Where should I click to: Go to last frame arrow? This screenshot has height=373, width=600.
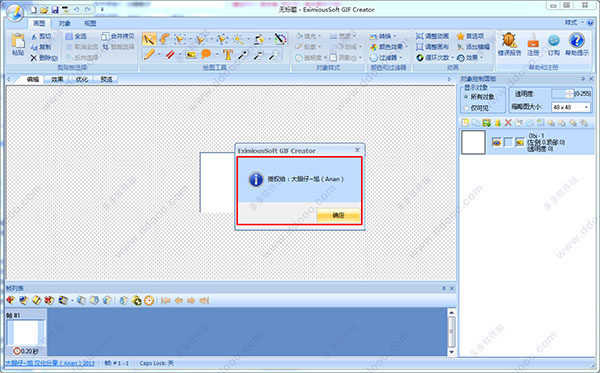(204, 300)
